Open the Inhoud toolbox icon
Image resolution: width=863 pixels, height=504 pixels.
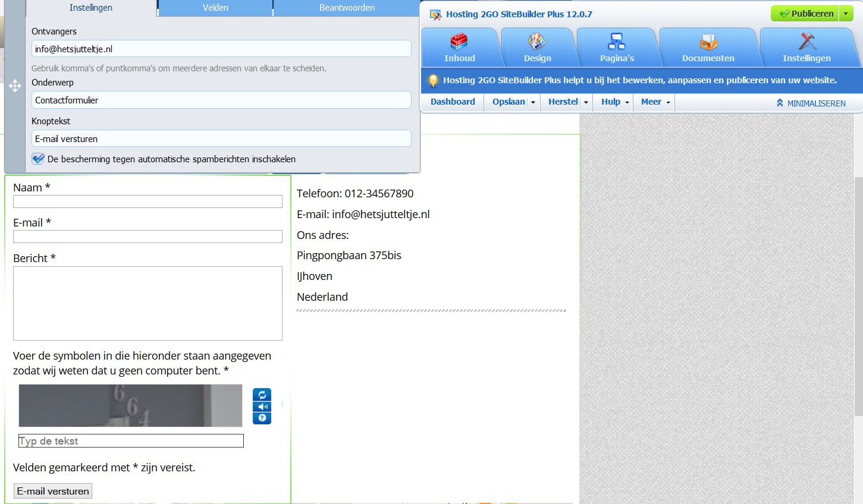pyautogui.click(x=459, y=42)
